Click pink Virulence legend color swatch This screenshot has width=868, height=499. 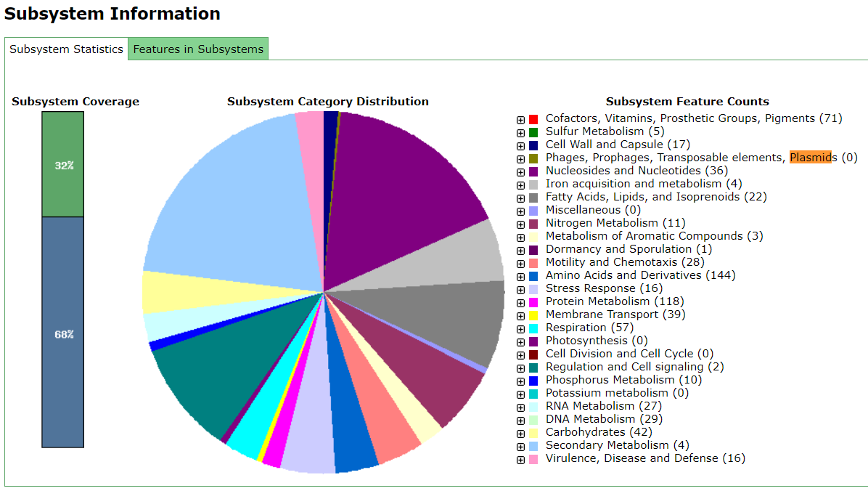coord(533,459)
